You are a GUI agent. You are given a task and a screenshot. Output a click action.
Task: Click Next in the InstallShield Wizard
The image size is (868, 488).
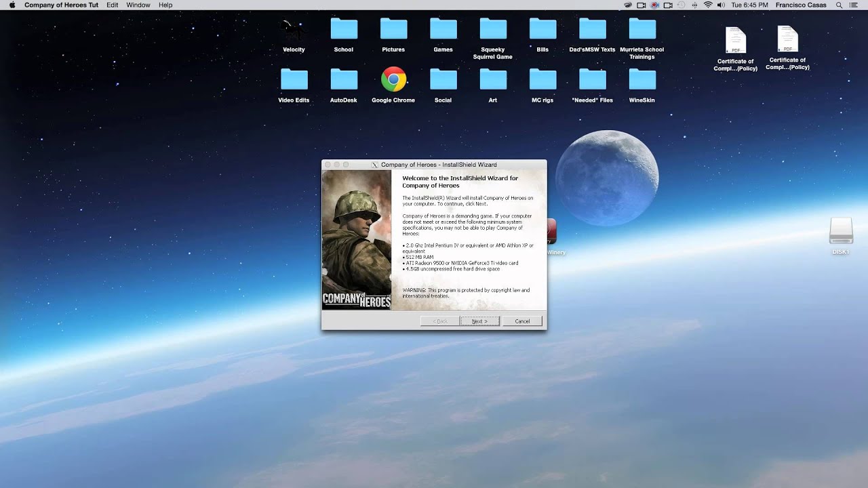point(479,321)
